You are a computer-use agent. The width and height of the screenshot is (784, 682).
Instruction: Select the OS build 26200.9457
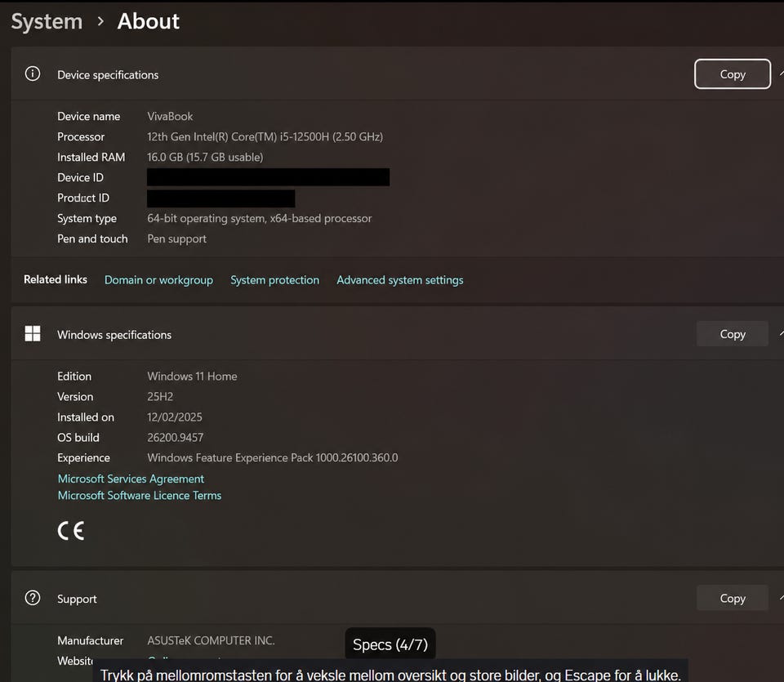click(x=175, y=438)
